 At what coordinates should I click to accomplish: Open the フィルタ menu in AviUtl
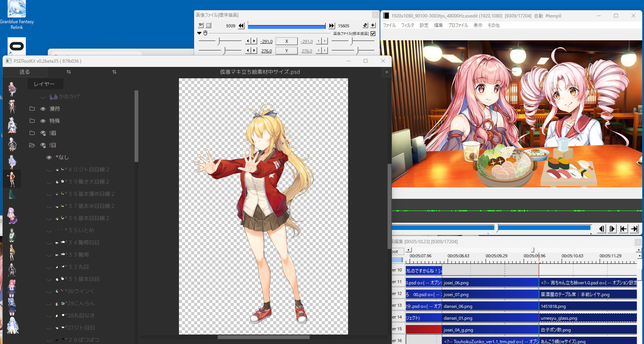[x=408, y=25]
